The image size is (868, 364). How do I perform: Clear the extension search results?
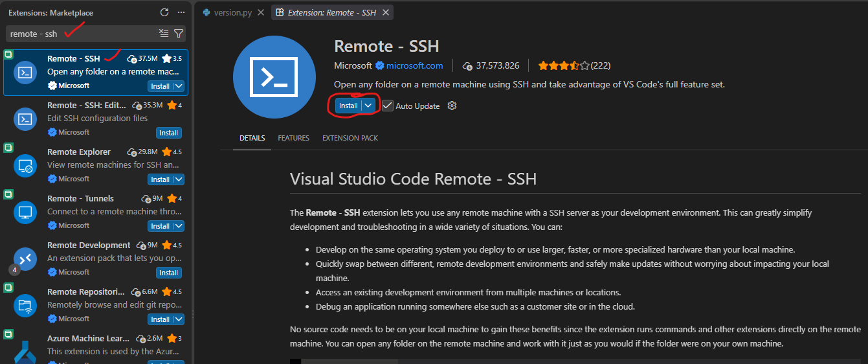[x=164, y=34]
